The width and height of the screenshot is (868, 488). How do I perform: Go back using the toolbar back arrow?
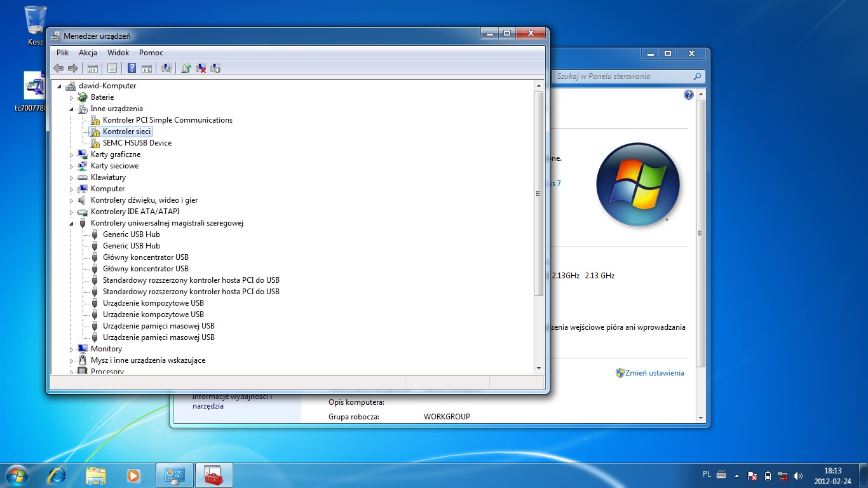click(58, 68)
